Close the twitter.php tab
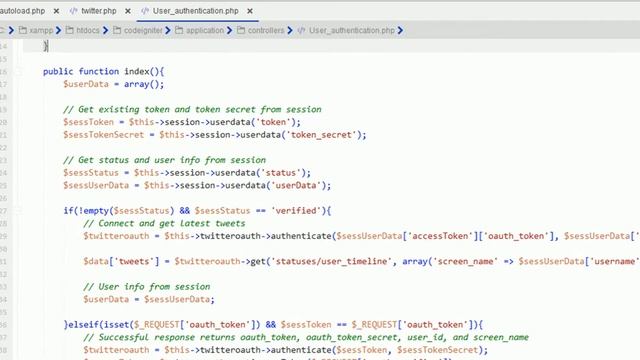This screenshot has height=360, width=640. click(128, 11)
